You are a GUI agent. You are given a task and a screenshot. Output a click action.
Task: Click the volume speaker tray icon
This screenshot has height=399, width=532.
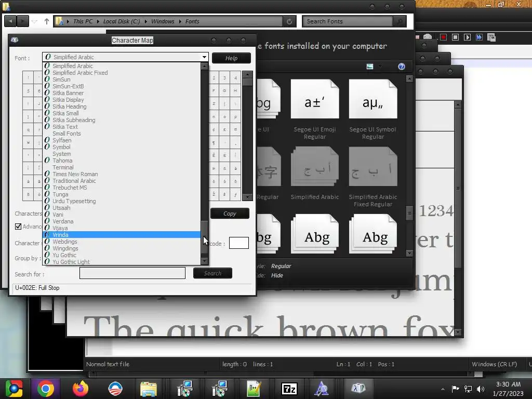click(481, 389)
